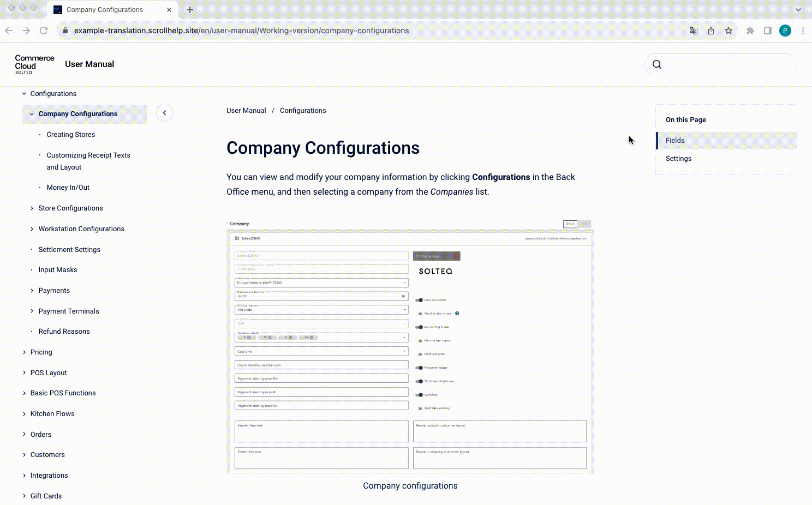Click inside the site search field
Screen dimensions: 812x505
(x=720, y=64)
